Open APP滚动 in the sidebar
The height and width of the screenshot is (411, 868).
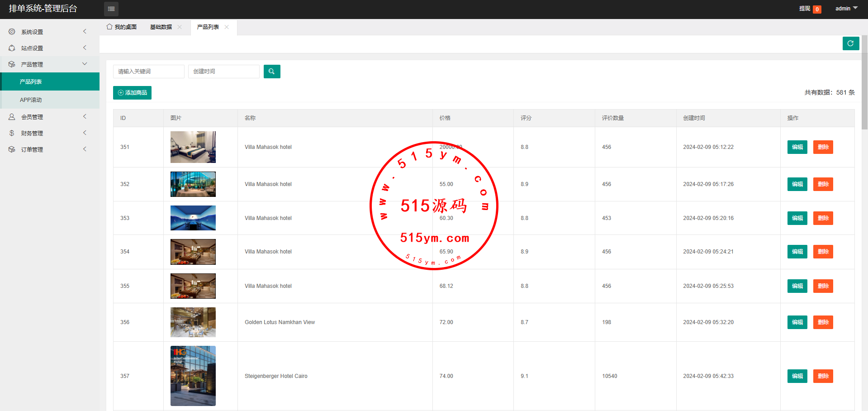click(31, 100)
